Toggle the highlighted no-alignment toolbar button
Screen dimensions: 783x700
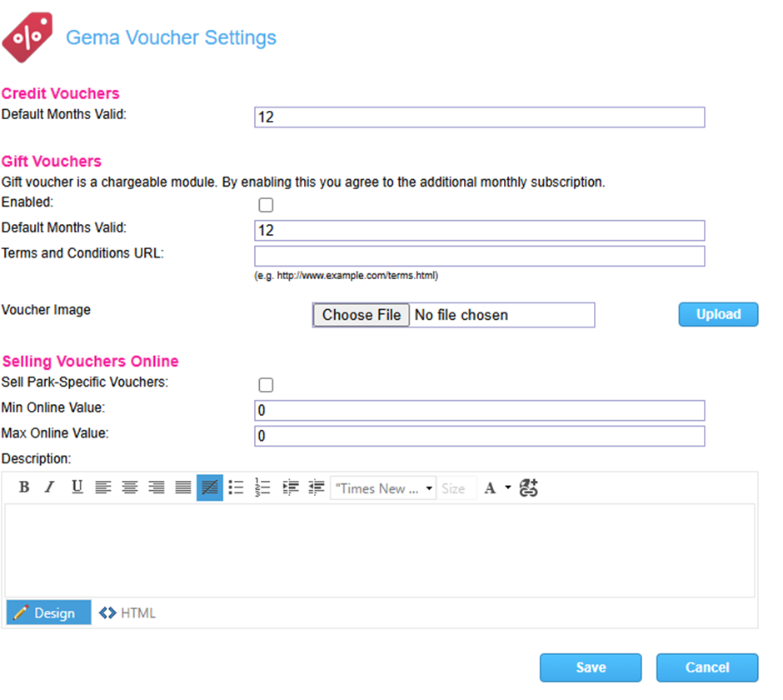coord(210,487)
